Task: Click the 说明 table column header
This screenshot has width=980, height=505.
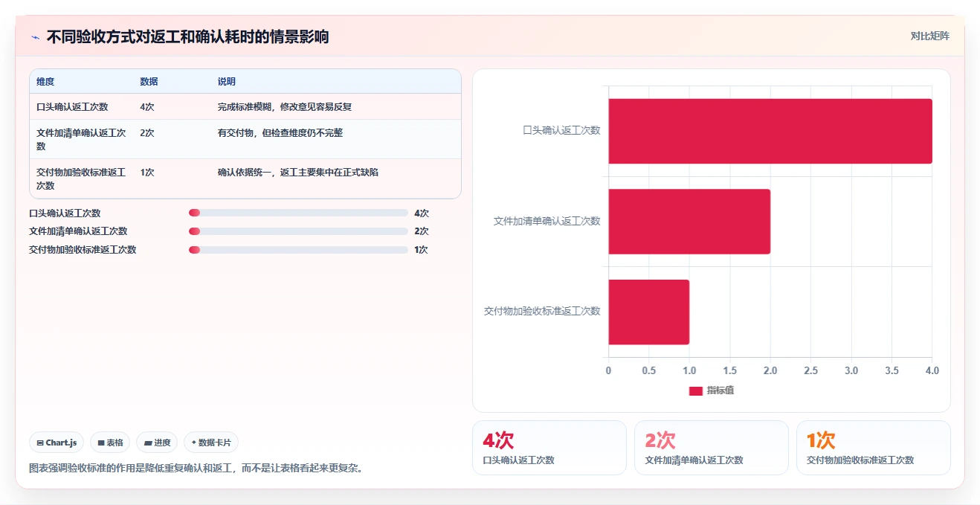Action: (x=227, y=82)
